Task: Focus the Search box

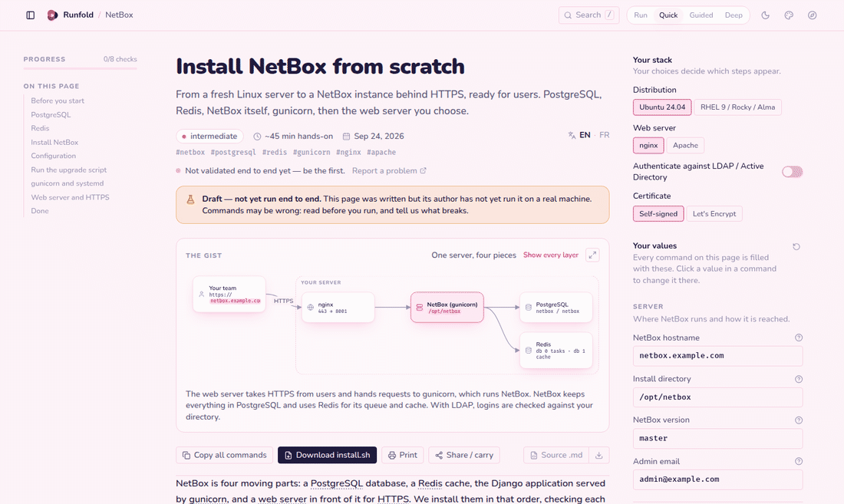Action: [588, 15]
